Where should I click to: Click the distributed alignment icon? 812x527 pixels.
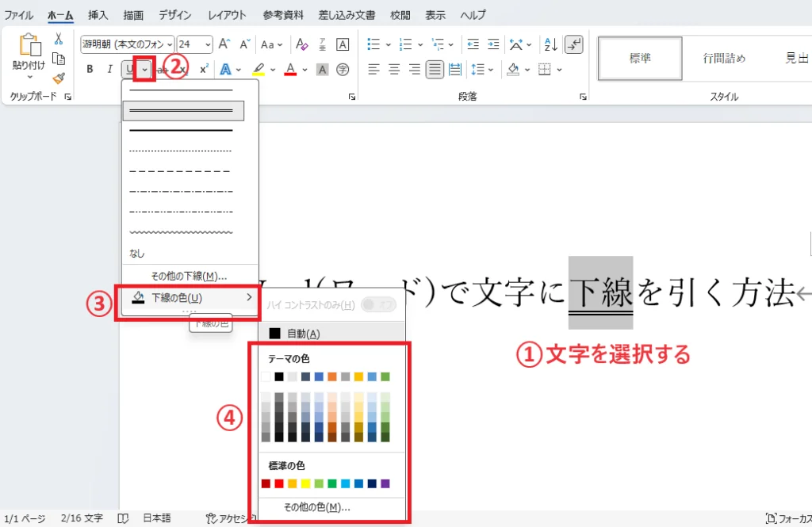454,70
